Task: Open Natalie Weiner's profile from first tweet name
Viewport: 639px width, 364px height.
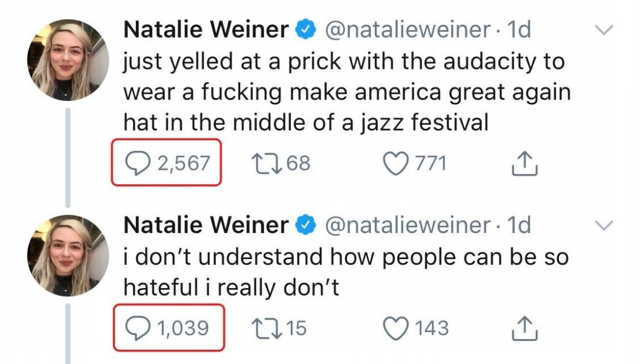Action: click(206, 30)
